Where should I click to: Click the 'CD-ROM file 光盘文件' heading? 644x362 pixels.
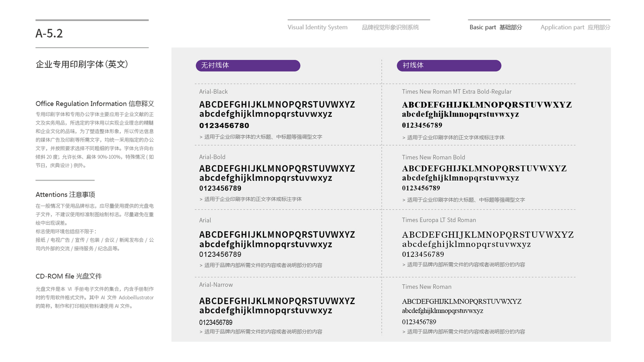pos(68,276)
